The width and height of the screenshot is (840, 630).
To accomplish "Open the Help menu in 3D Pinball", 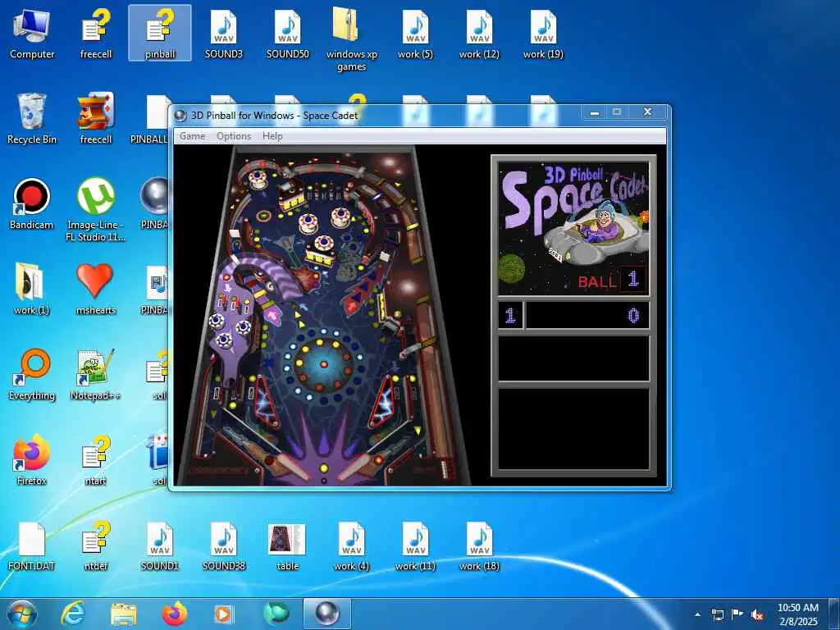I will coord(272,136).
